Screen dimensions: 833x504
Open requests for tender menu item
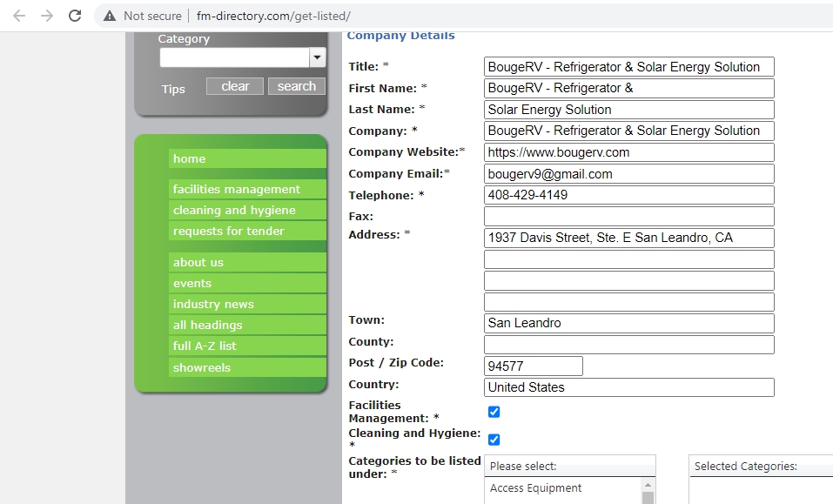[247, 231]
